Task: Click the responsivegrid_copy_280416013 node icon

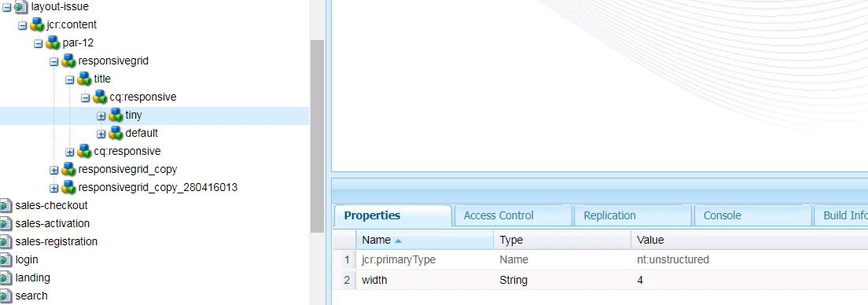Action: click(68, 187)
